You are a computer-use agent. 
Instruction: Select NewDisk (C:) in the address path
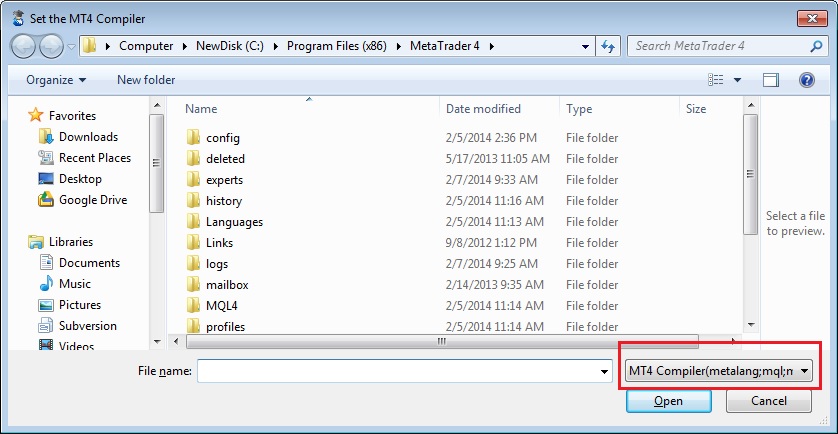(230, 46)
